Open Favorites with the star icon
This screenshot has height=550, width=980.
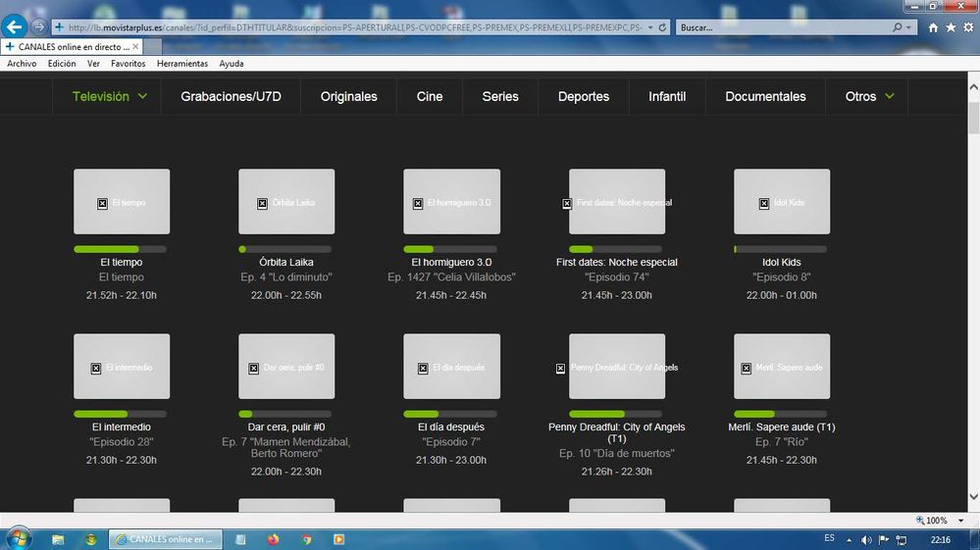[950, 27]
